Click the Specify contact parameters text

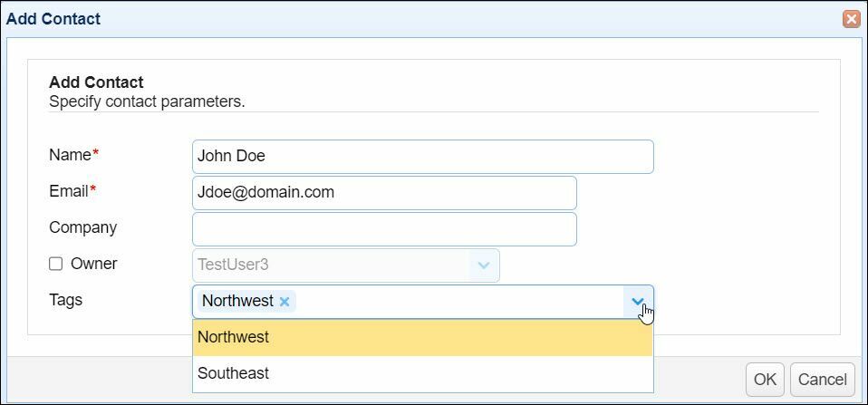click(147, 101)
